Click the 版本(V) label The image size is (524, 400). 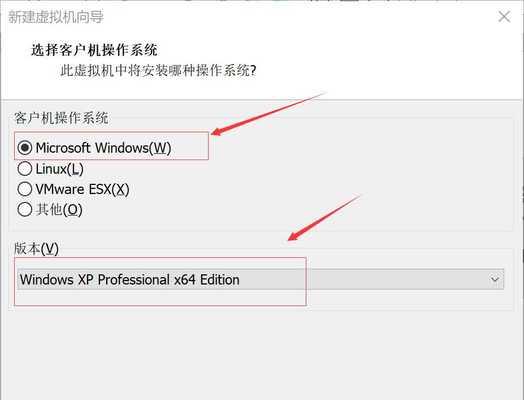coord(36,248)
